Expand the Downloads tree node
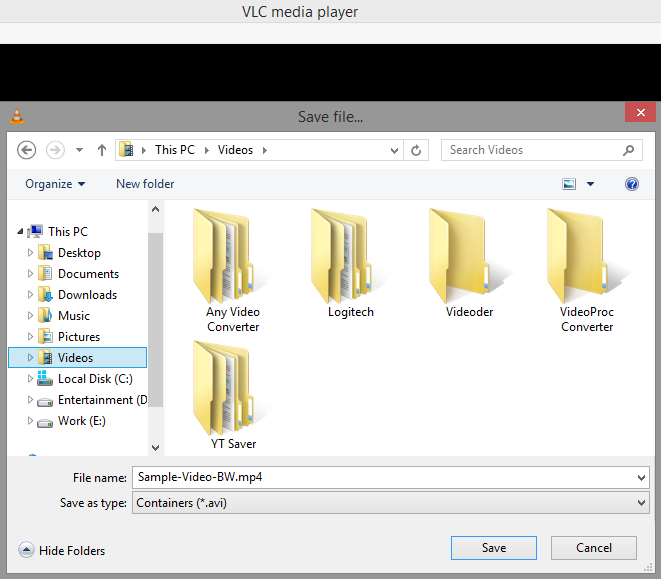The width and height of the screenshot is (661, 579). point(31,295)
